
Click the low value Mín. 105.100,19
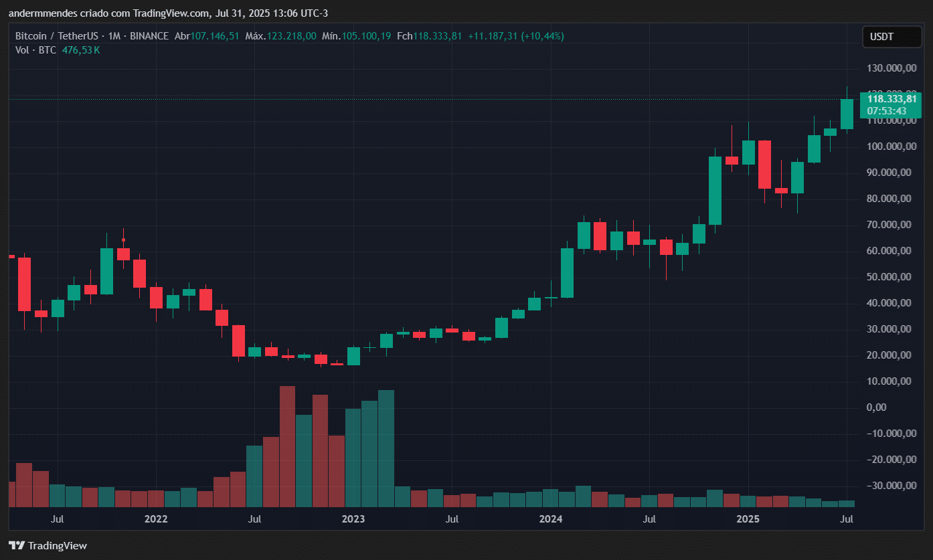coord(357,36)
